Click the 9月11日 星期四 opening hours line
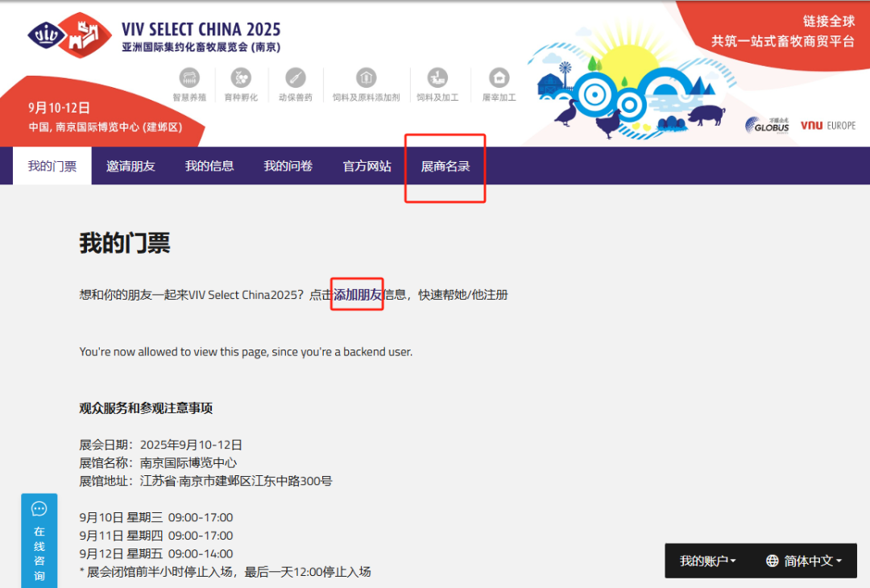This screenshot has width=870, height=588. 156,536
